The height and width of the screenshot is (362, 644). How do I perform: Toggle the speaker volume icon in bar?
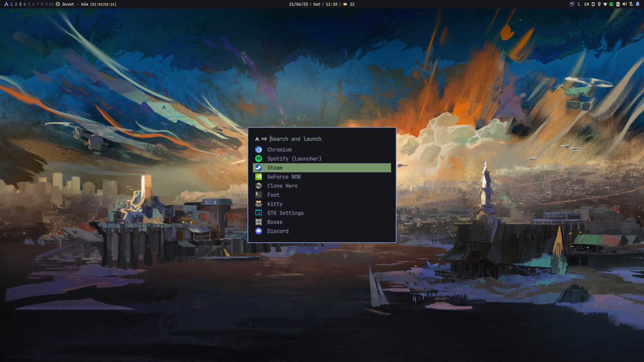point(624,4)
